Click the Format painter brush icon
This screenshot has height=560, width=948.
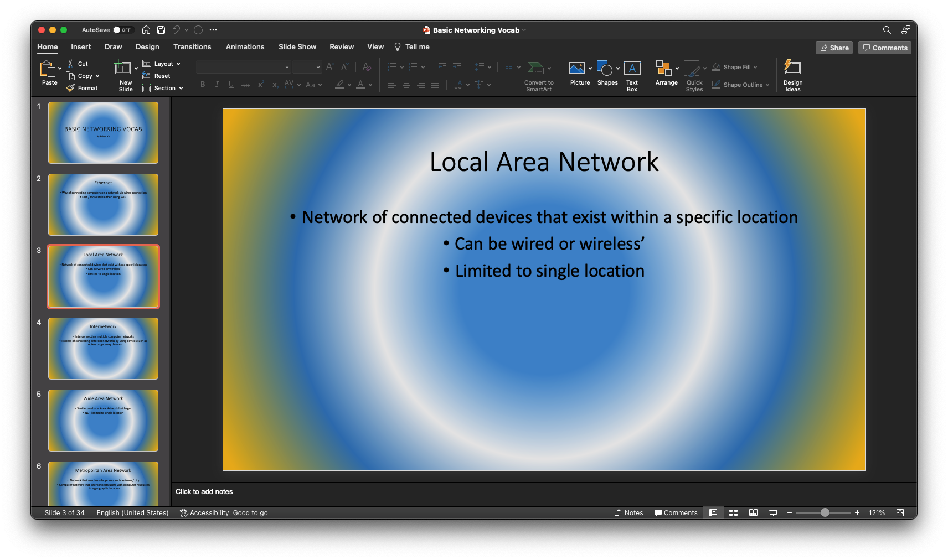coord(70,88)
